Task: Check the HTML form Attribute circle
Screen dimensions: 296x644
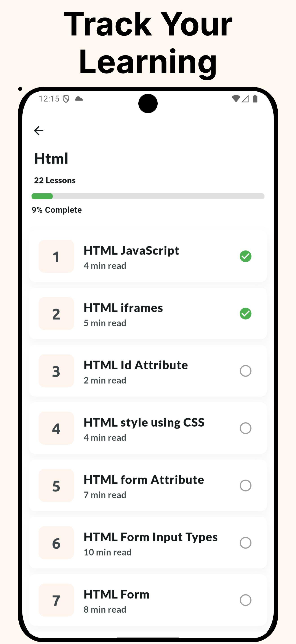Action: [x=245, y=485]
